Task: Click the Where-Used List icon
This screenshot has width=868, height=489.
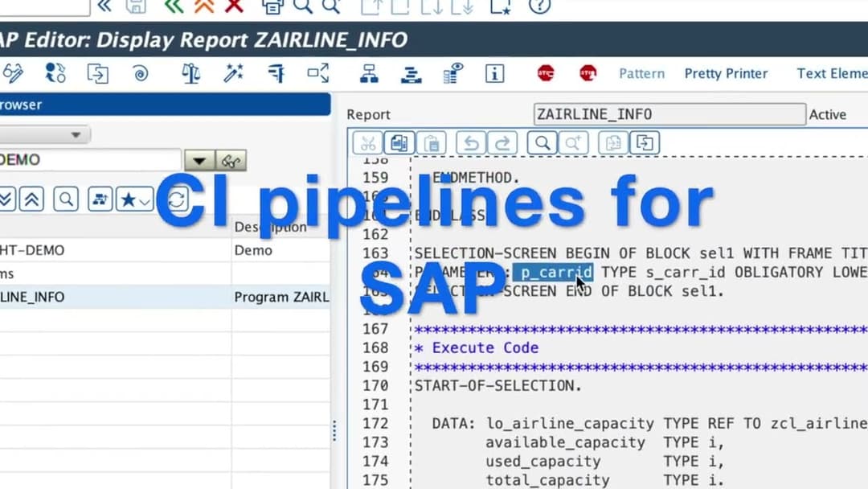Action: (x=318, y=73)
